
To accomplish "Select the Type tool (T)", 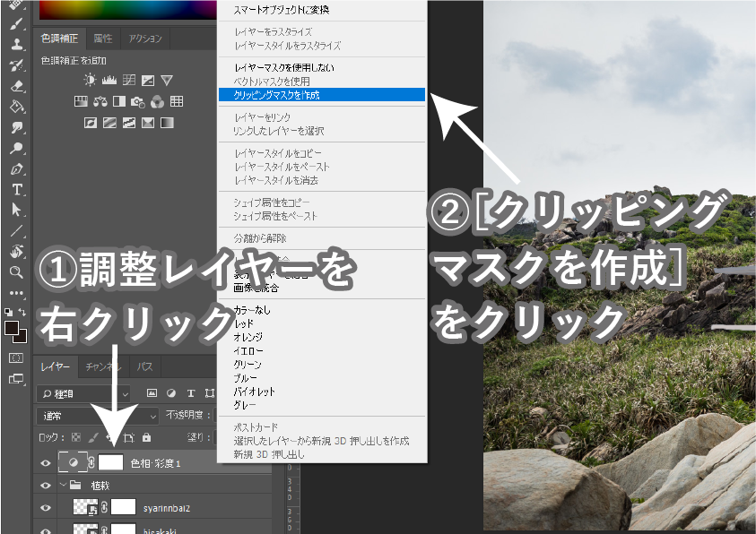I will click(x=16, y=190).
